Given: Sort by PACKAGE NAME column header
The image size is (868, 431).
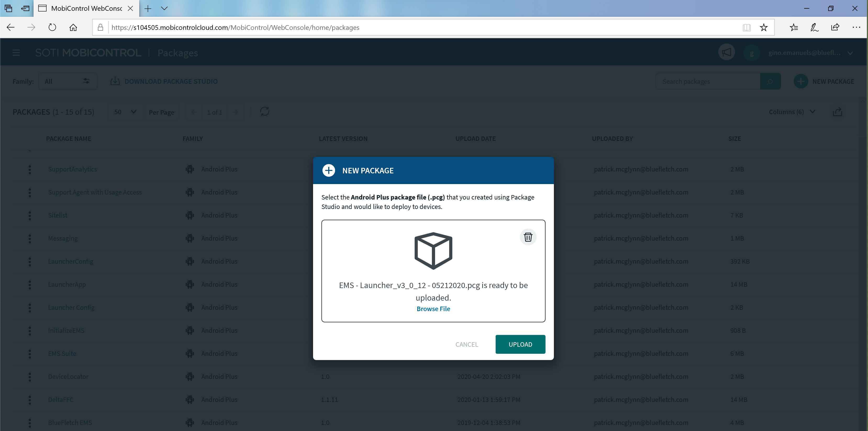Looking at the screenshot, I should click(x=68, y=139).
